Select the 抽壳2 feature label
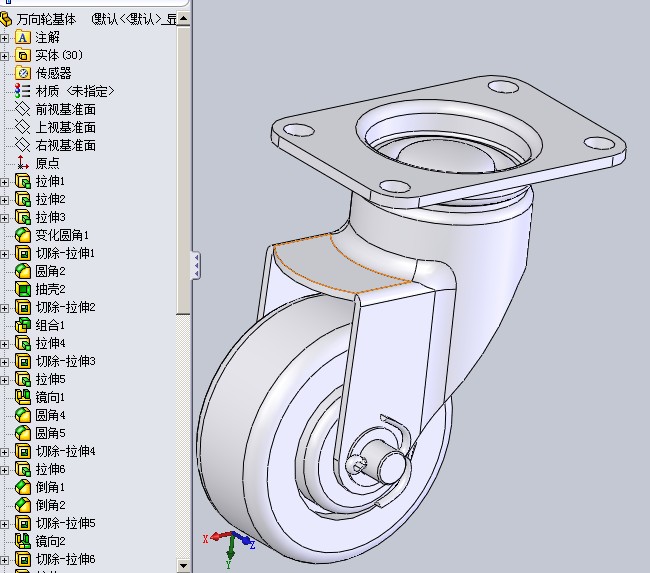 point(50,289)
